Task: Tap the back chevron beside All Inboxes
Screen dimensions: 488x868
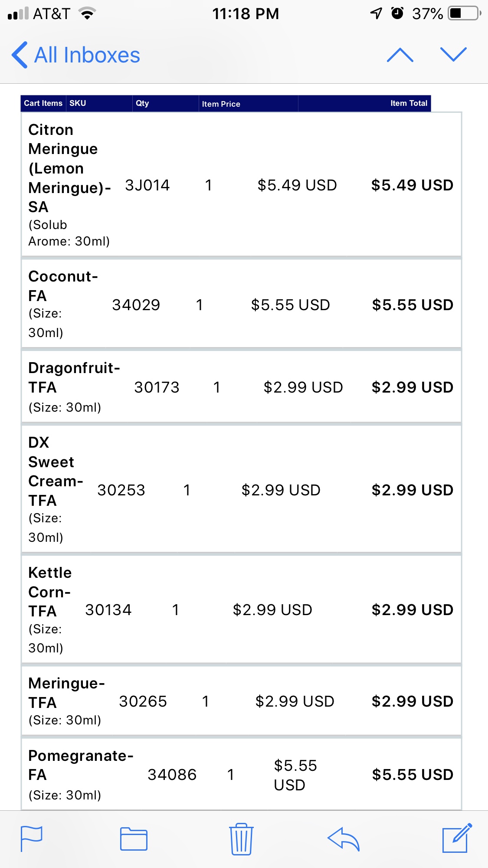Action: click(20, 55)
